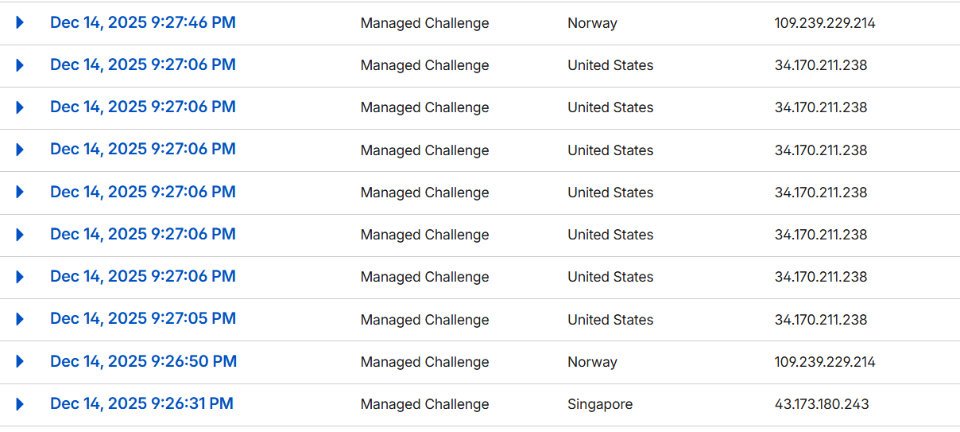
Task: Click the Dec 14, 2025 9:26:31 PM timestamp
Action: click(x=141, y=404)
